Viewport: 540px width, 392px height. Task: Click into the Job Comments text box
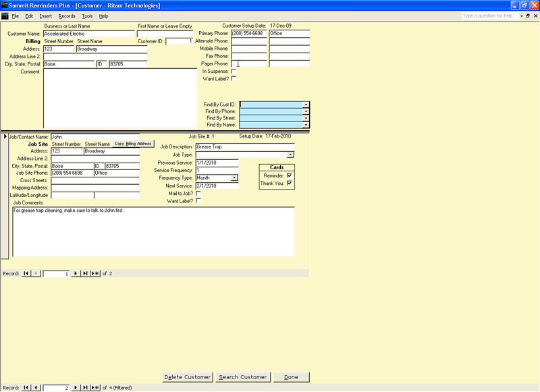coord(153,231)
